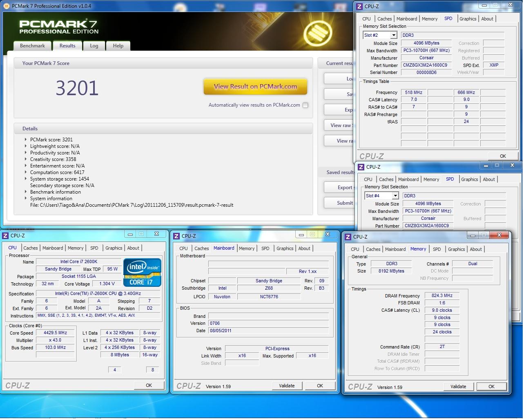
Task: Click the DRAM Frequency 824.3 MHz field
Action: tap(442, 296)
